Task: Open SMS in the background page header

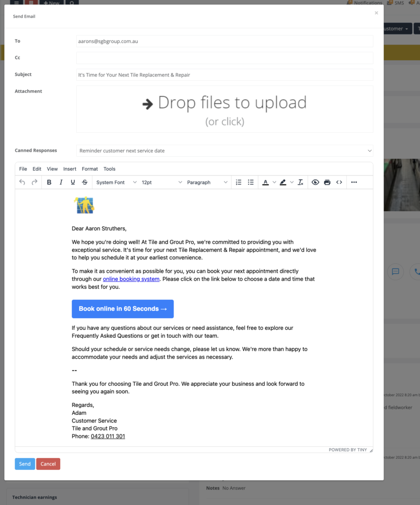Action: tap(395, 2)
